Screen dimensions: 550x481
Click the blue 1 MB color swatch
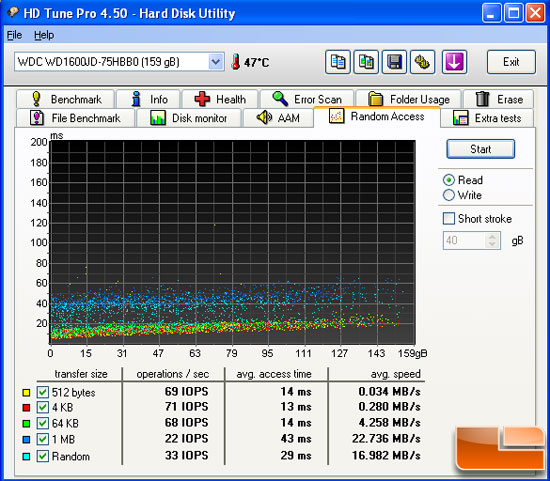pos(26,439)
